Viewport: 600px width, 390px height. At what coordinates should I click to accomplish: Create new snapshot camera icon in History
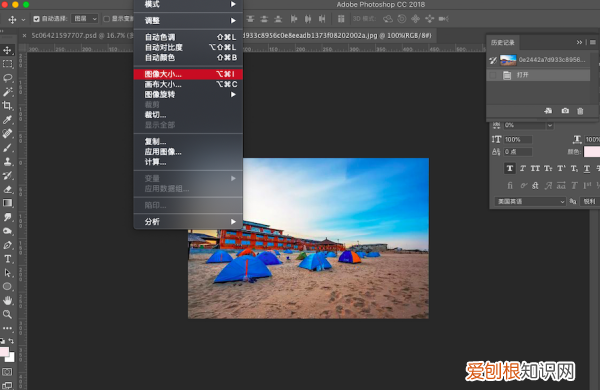(x=565, y=111)
